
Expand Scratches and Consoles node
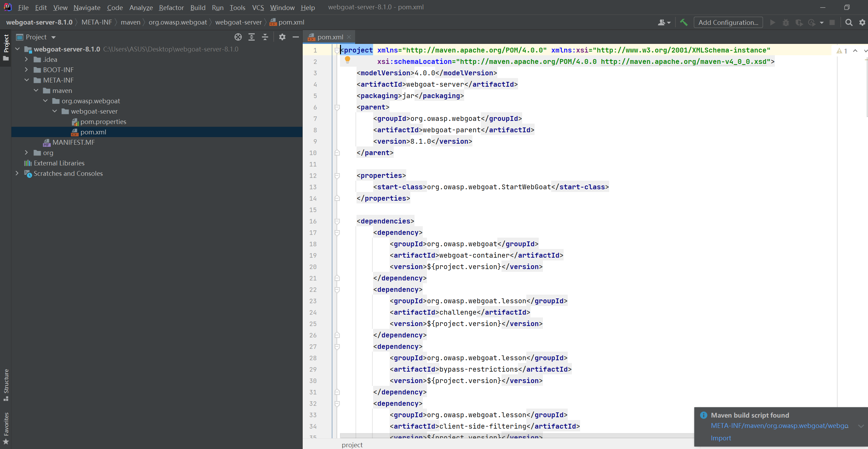coord(17,173)
